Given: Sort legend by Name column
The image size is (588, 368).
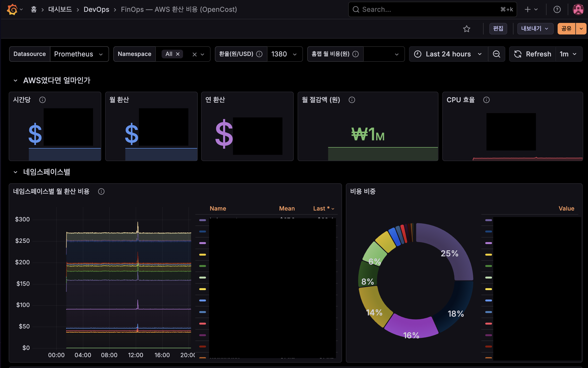Looking at the screenshot, I should point(218,209).
